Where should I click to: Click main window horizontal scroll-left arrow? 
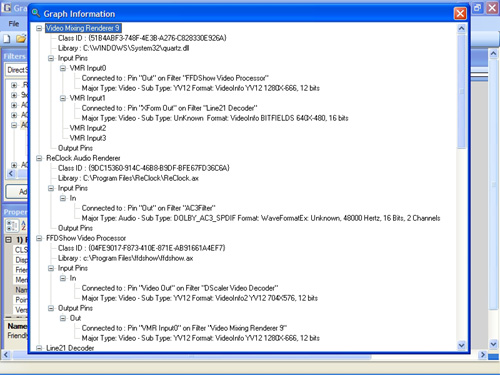pyautogui.click(x=6, y=355)
